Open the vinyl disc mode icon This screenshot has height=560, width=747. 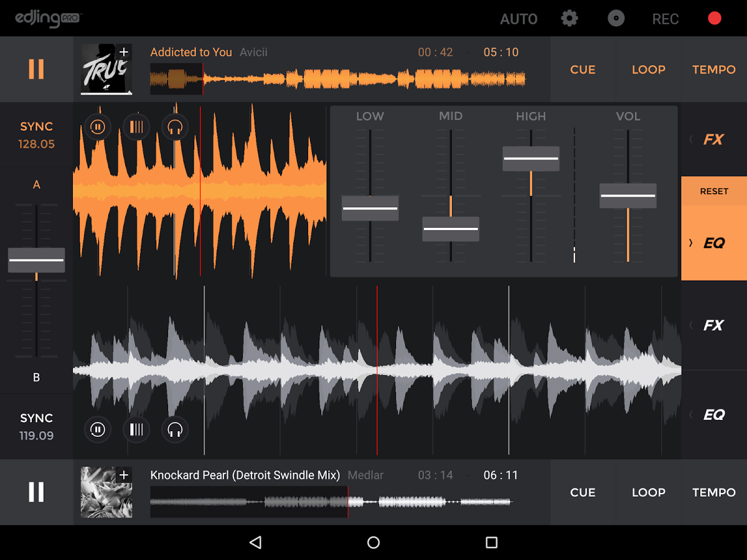point(616,18)
